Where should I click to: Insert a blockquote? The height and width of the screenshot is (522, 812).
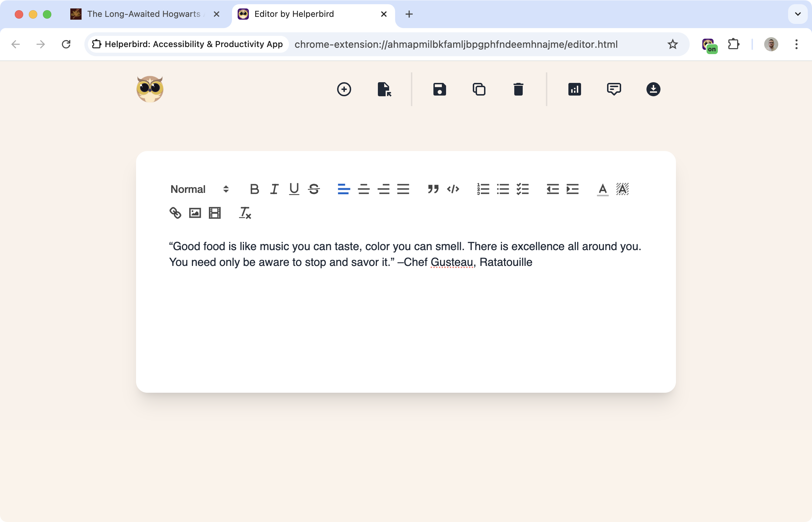point(433,189)
